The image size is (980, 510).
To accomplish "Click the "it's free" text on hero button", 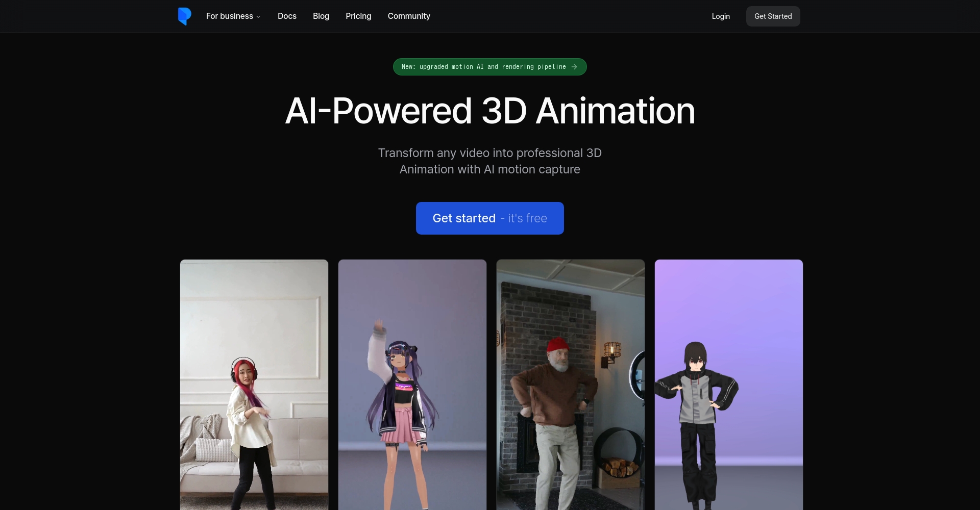I will coord(527,218).
